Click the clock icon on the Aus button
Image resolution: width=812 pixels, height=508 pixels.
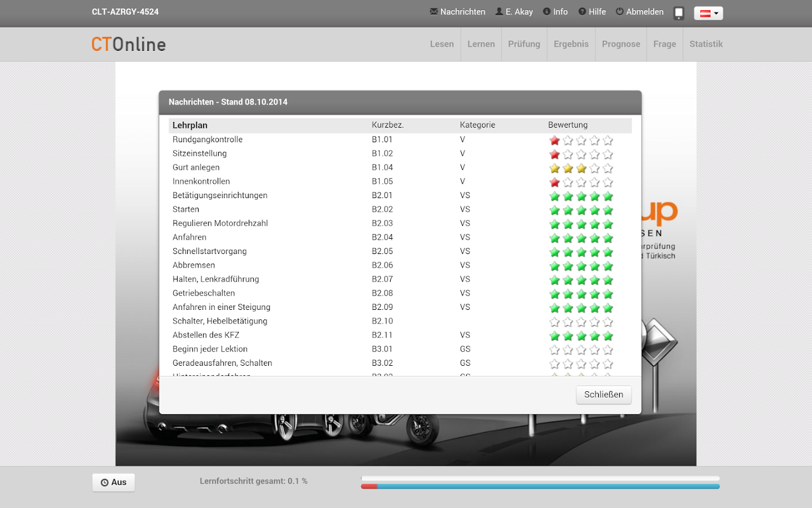coord(104,482)
